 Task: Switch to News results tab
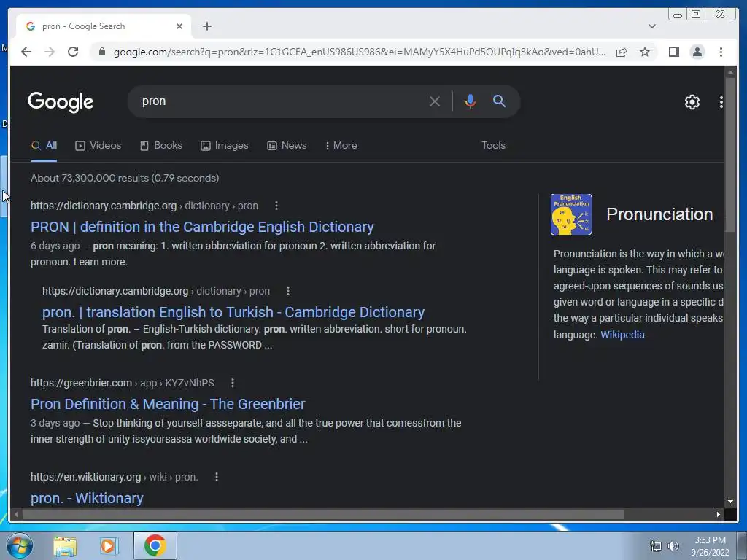click(x=287, y=146)
